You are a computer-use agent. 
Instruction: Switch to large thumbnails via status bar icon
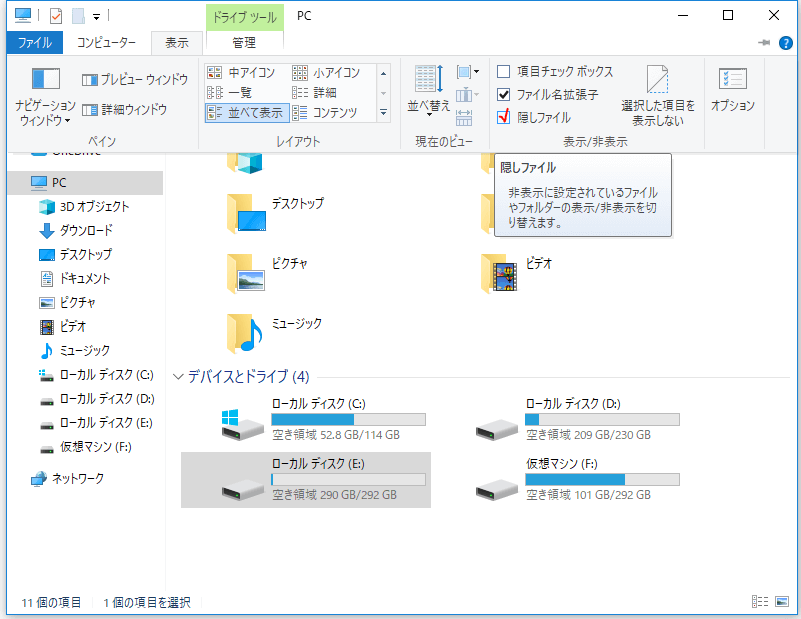click(782, 602)
